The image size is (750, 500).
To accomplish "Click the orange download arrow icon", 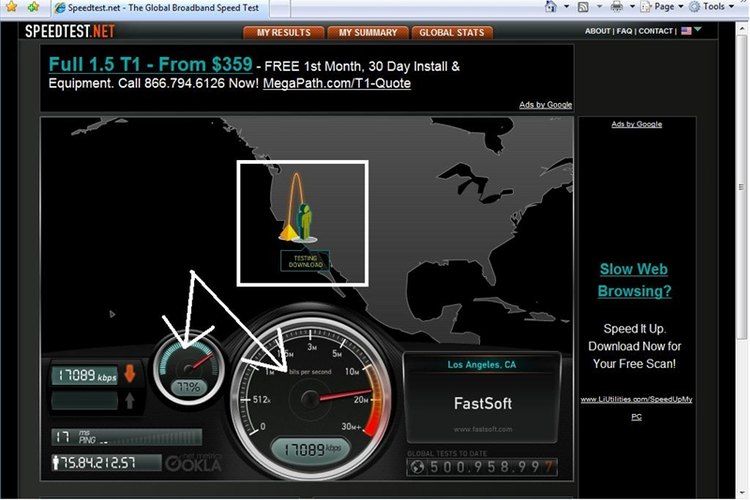I will 130,374.
